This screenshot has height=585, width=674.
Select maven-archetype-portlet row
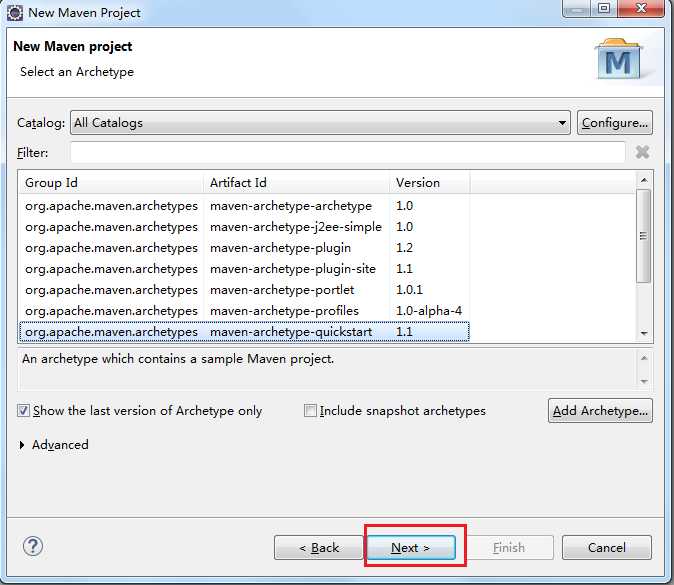[244, 290]
